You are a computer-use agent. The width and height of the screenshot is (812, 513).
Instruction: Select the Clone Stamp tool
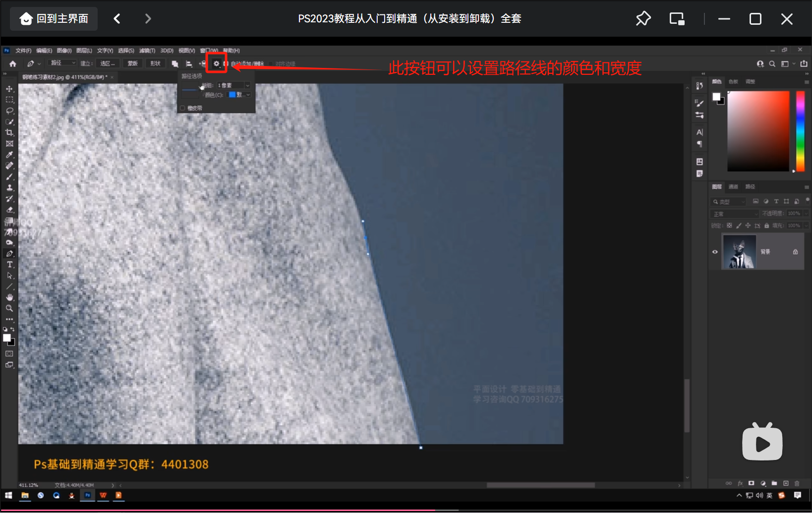tap(9, 188)
